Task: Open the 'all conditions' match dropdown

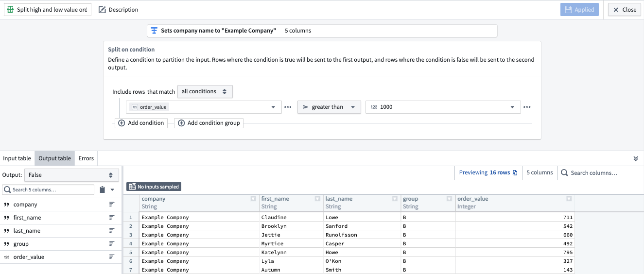Action: coord(205,91)
